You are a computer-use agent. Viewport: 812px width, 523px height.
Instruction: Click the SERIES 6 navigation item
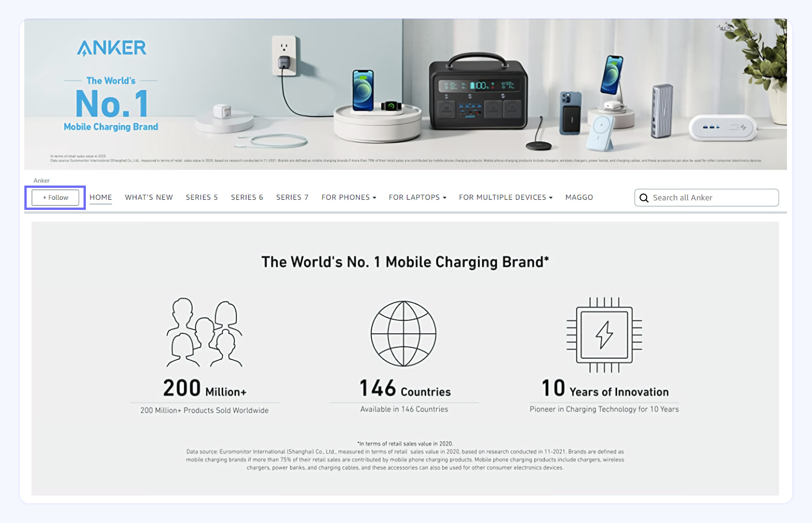[x=246, y=197]
